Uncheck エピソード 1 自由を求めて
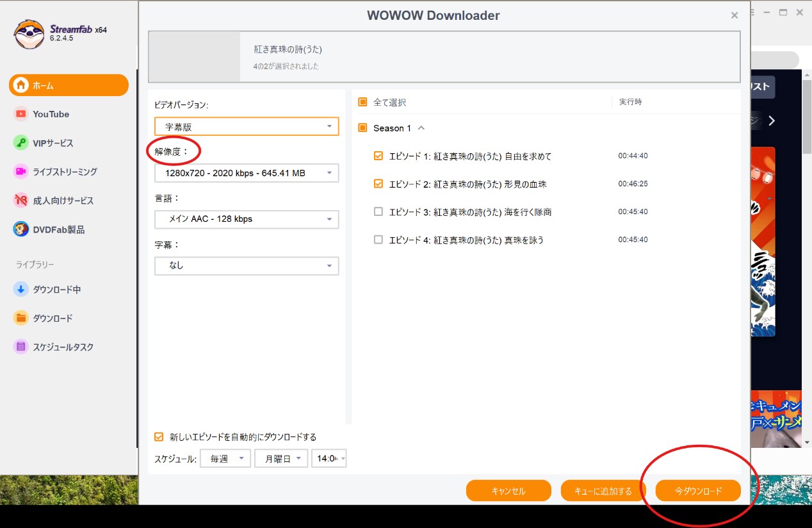Viewport: 812px width, 528px height. [378, 156]
